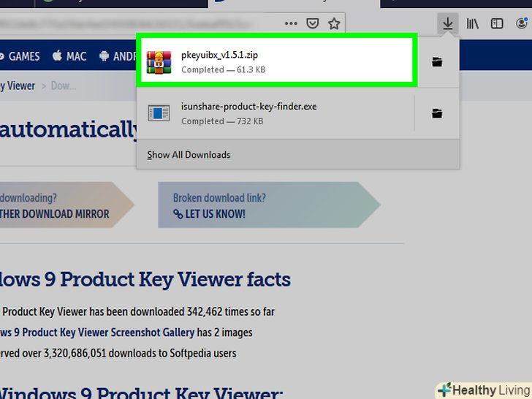This screenshot has height=399, width=532.
Task: Click the exe icon of isunshare-product-key-finder
Action: (159, 113)
